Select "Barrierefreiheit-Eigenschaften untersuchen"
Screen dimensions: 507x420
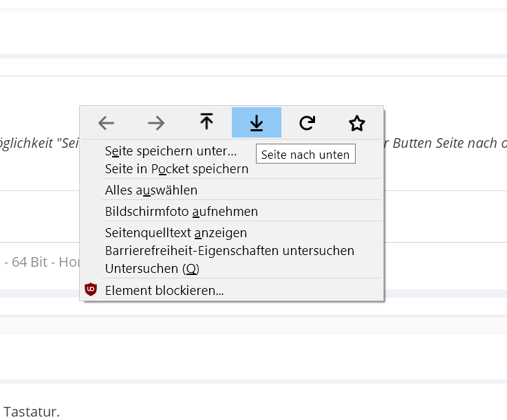click(229, 250)
